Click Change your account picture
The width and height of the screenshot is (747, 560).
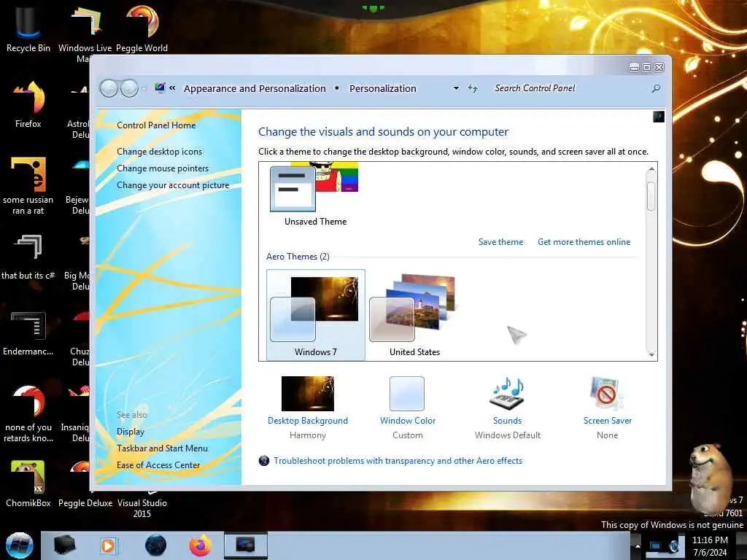click(173, 185)
